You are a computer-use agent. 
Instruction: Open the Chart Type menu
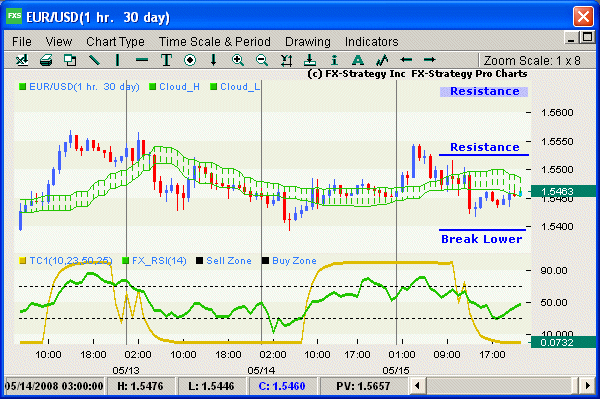(115, 41)
